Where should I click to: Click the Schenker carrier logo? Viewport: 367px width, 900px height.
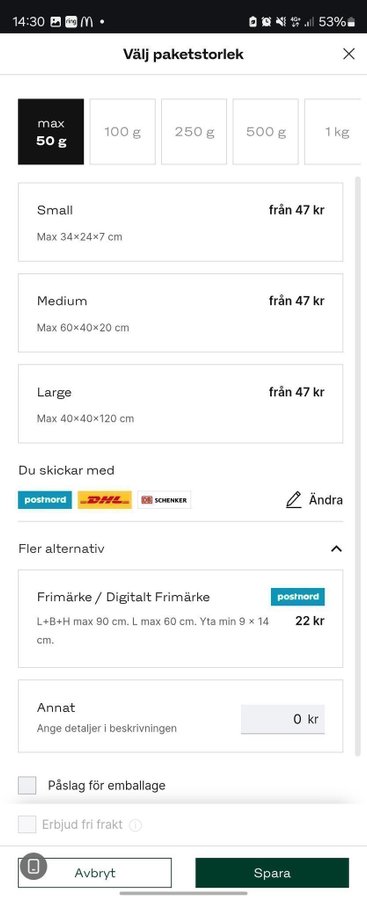(164, 500)
